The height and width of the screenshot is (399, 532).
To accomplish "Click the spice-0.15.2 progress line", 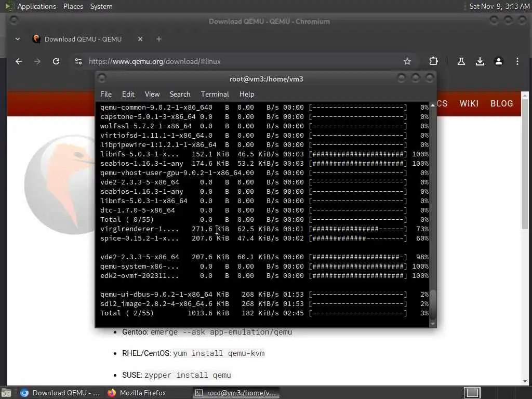I will tap(264, 238).
